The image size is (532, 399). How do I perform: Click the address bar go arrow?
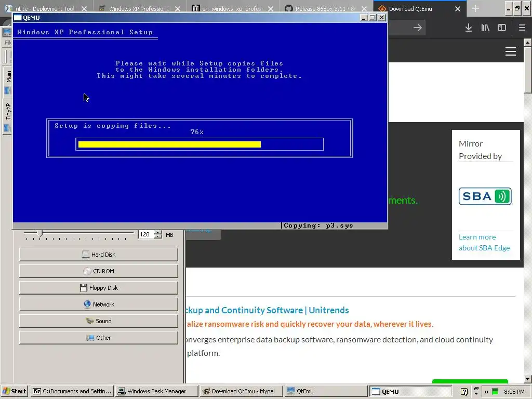[417, 28]
